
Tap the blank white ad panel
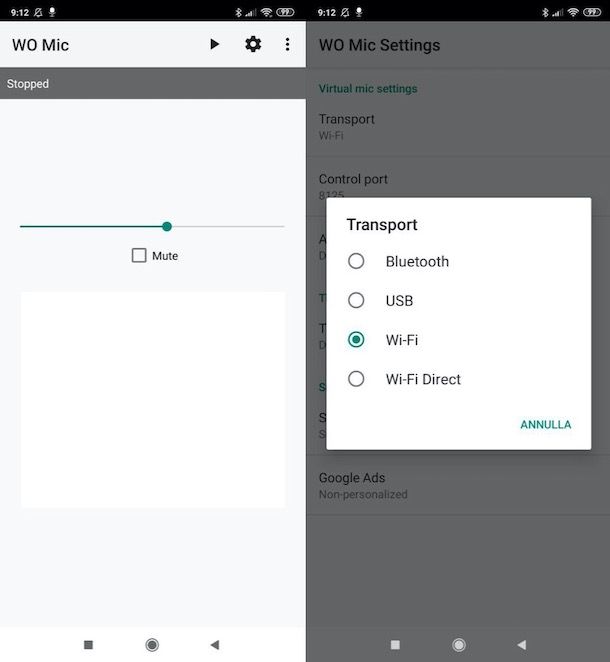[153, 399]
